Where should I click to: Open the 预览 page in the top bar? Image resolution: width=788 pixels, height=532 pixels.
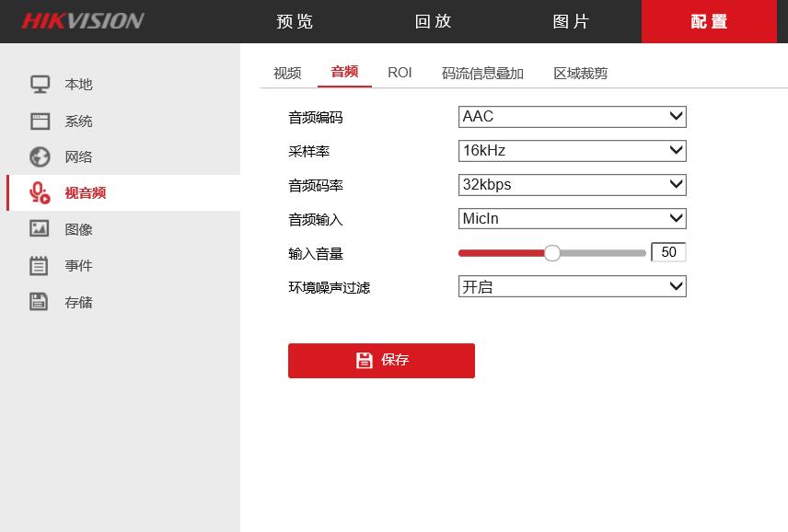pos(295,21)
